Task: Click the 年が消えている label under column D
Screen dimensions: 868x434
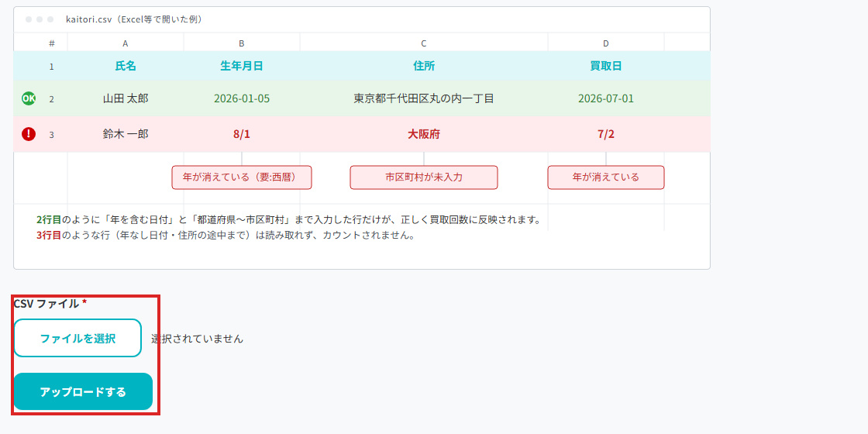Action: (x=606, y=177)
